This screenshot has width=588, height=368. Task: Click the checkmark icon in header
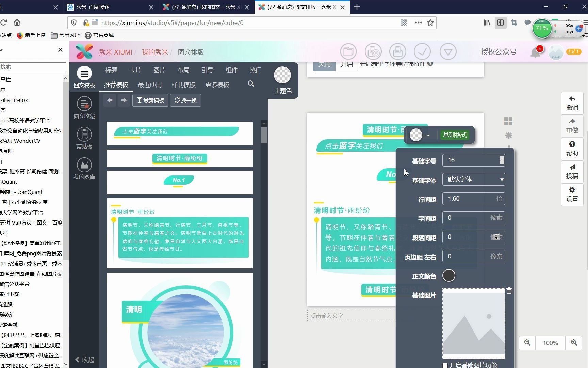(x=422, y=52)
